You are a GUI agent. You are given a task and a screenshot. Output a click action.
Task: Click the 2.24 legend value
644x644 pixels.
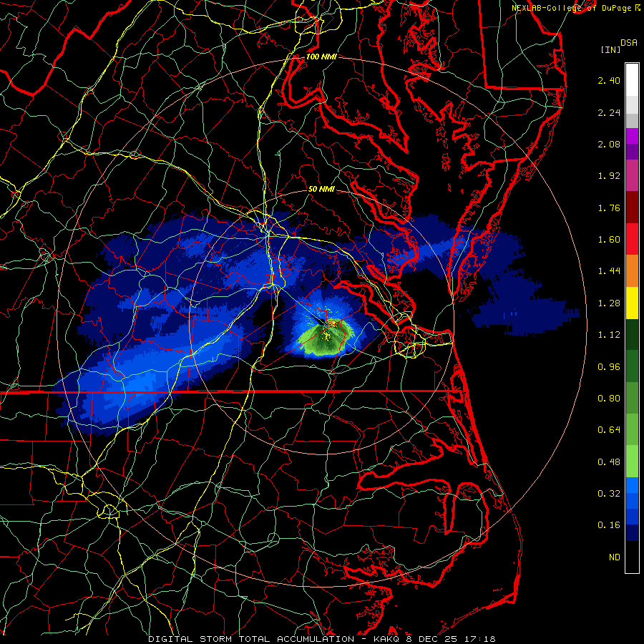pyautogui.click(x=609, y=112)
